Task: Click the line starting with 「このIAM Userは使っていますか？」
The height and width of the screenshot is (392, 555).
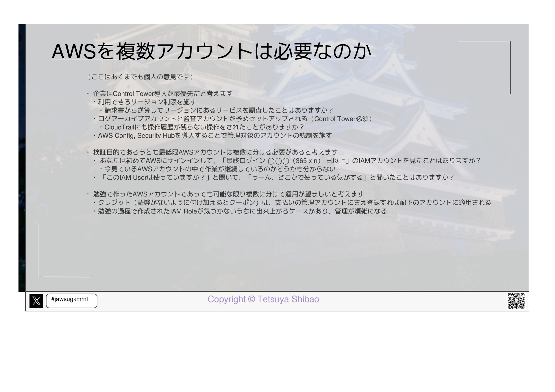Action: point(274,177)
